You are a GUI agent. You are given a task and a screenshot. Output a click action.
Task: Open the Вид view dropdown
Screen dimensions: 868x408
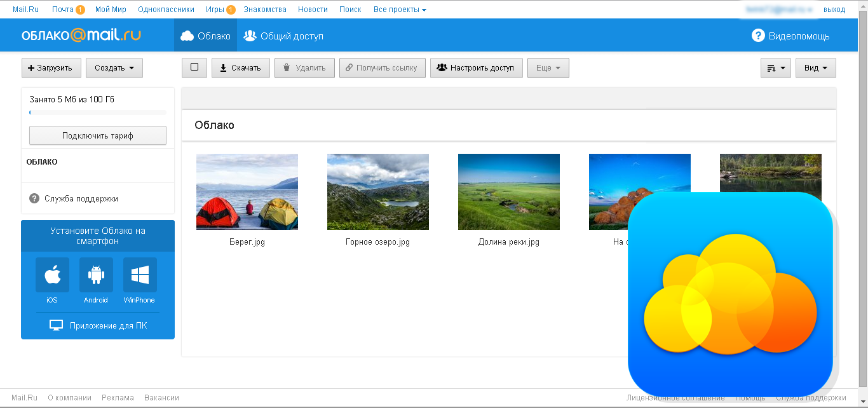point(815,68)
